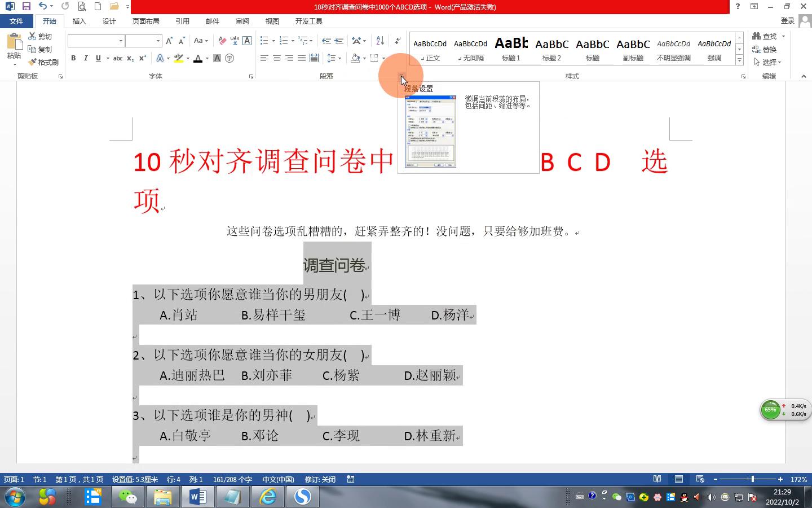Click the sort A-Z icon
This screenshot has height=508, width=812.
point(380,41)
